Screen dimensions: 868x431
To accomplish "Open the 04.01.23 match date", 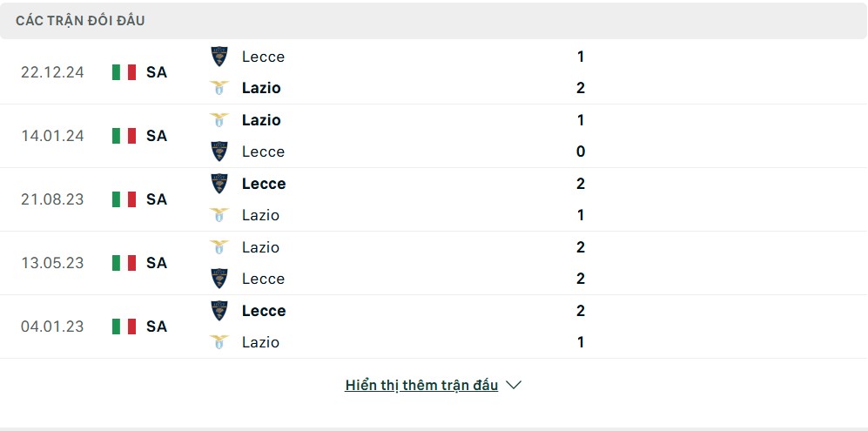I will click(52, 327).
